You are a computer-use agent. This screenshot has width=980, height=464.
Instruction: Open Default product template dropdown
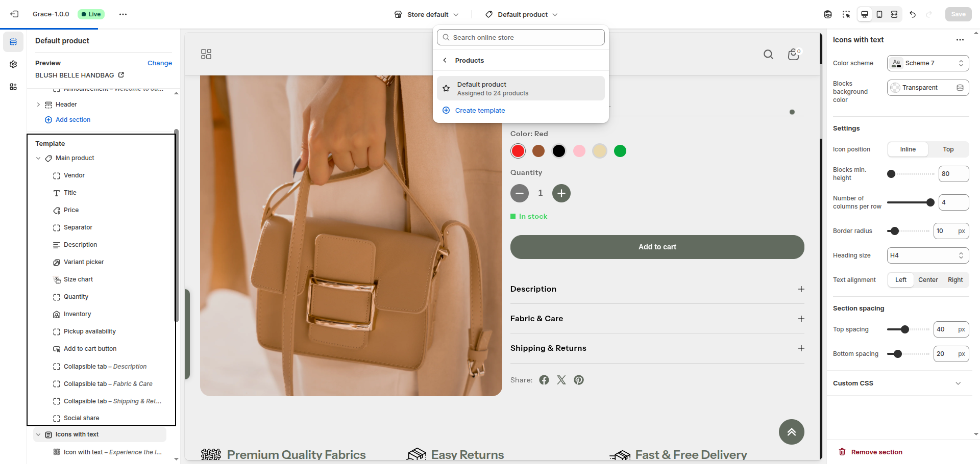pyautogui.click(x=522, y=14)
